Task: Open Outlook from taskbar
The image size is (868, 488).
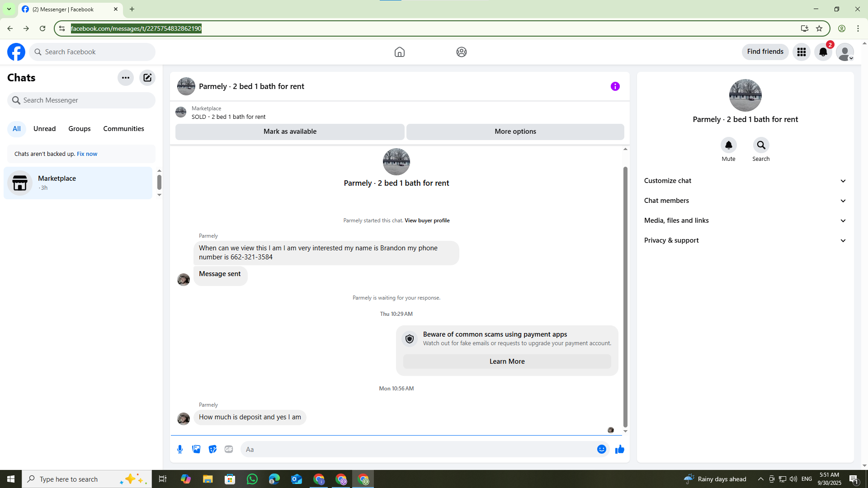Action: click(297, 479)
